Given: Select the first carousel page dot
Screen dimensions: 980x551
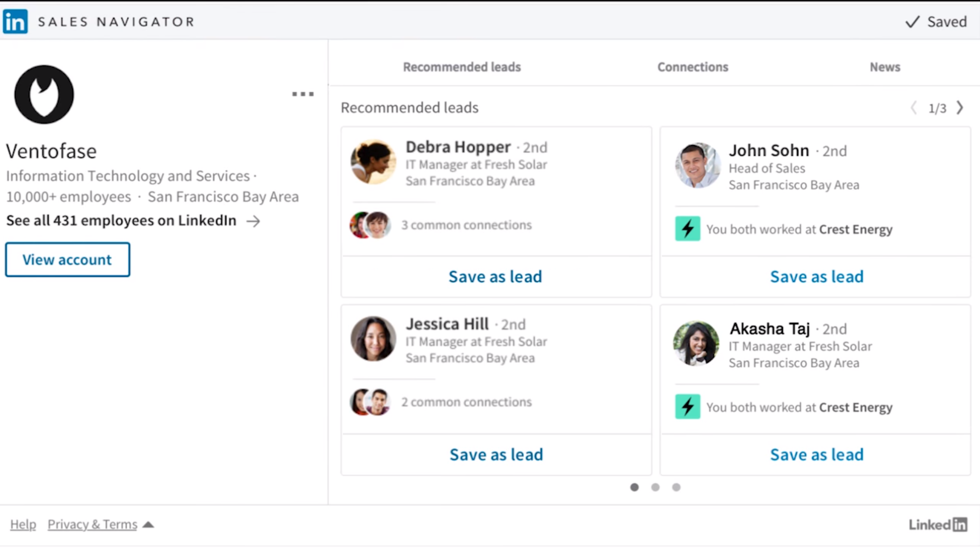Looking at the screenshot, I should 634,487.
